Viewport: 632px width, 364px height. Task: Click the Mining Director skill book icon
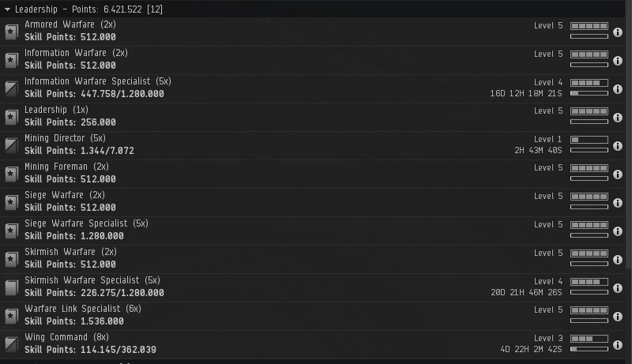pos(11,145)
